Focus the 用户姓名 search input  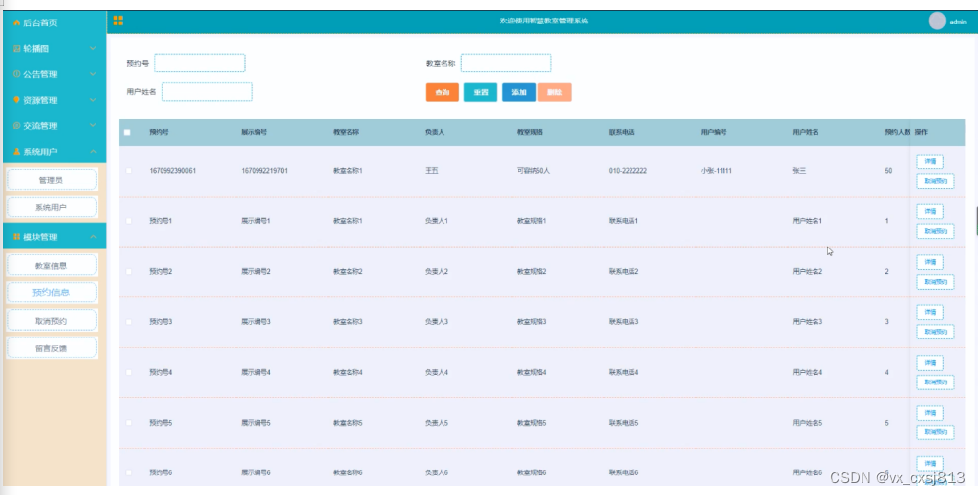click(x=207, y=92)
